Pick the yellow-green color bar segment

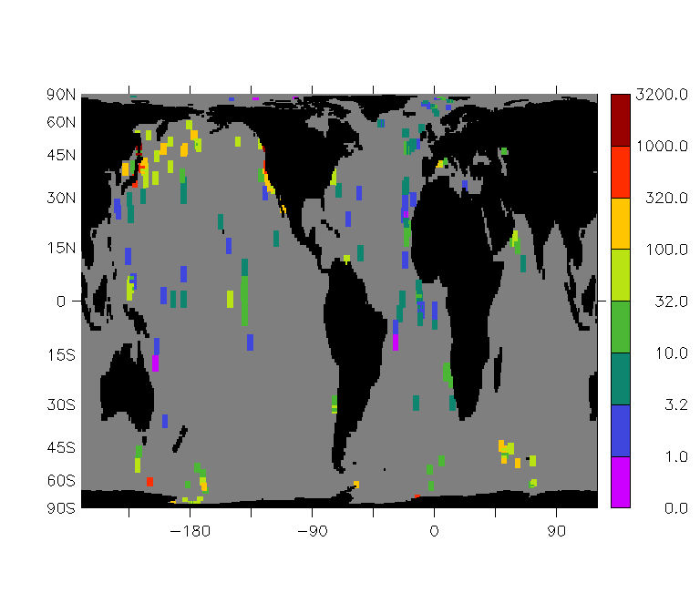pos(620,274)
